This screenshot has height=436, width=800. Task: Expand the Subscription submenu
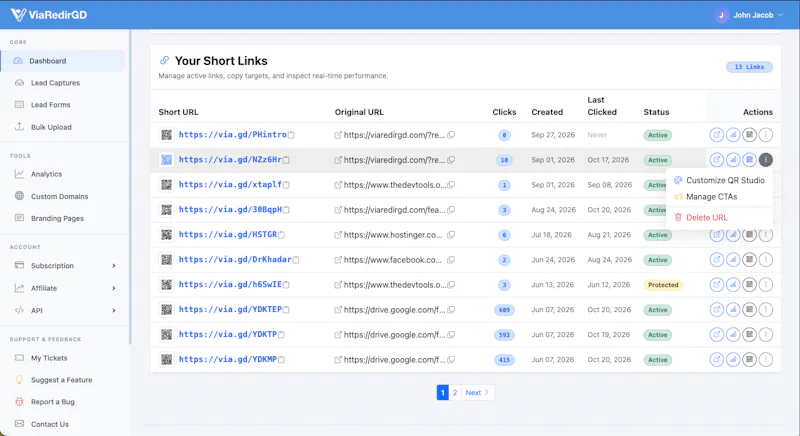coord(63,266)
